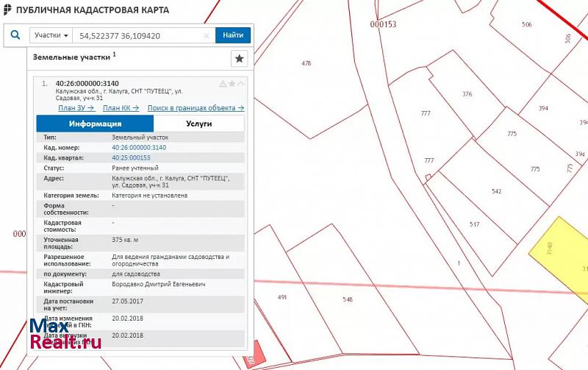
Task: Toggle favorite star on parcel 40:26:000000:3140
Action: (x=232, y=84)
